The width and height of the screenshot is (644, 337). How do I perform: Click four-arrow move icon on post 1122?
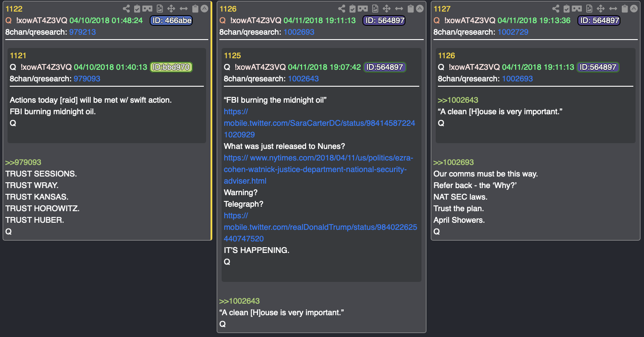pyautogui.click(x=171, y=8)
